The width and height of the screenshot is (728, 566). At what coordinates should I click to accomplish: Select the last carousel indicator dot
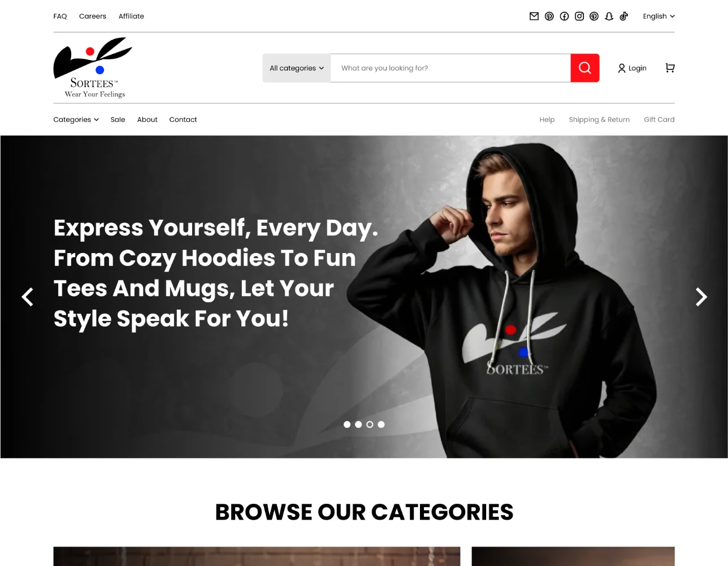pyautogui.click(x=381, y=424)
